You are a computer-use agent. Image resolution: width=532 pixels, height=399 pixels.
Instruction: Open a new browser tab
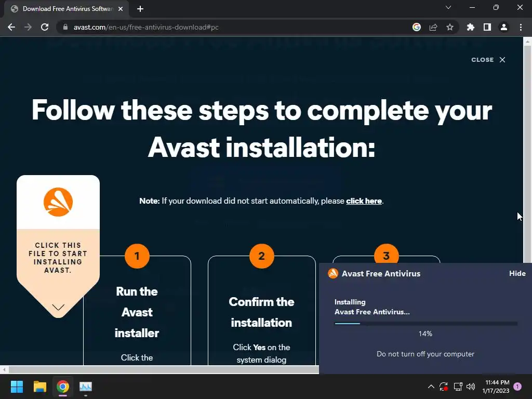click(140, 9)
